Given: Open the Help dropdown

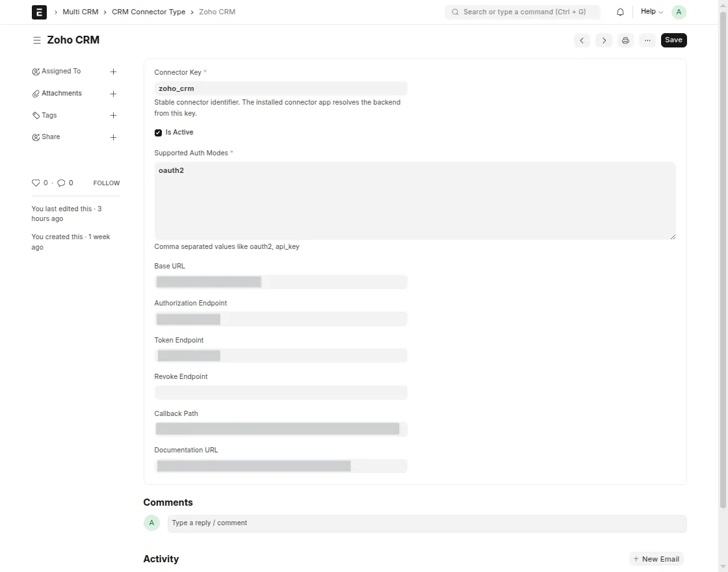Looking at the screenshot, I should (652, 12).
